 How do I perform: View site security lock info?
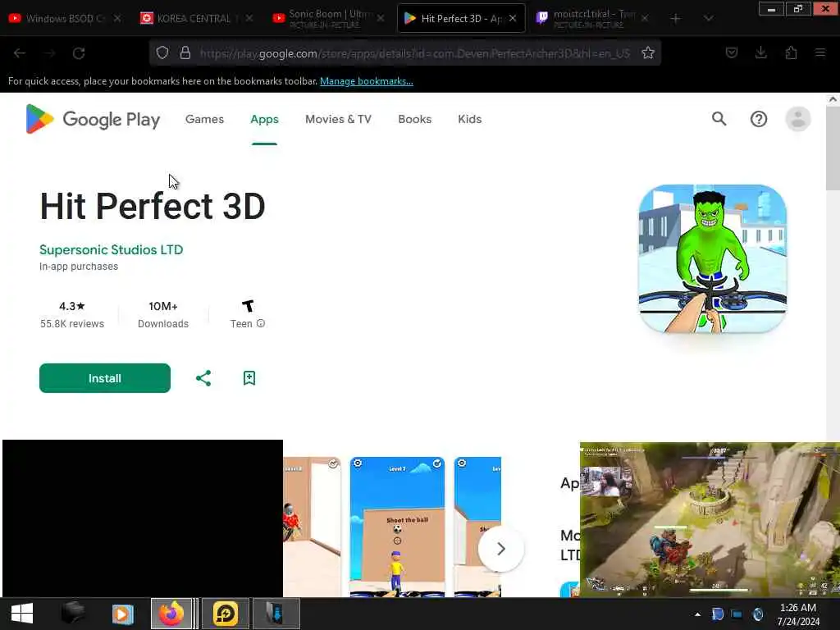click(185, 52)
